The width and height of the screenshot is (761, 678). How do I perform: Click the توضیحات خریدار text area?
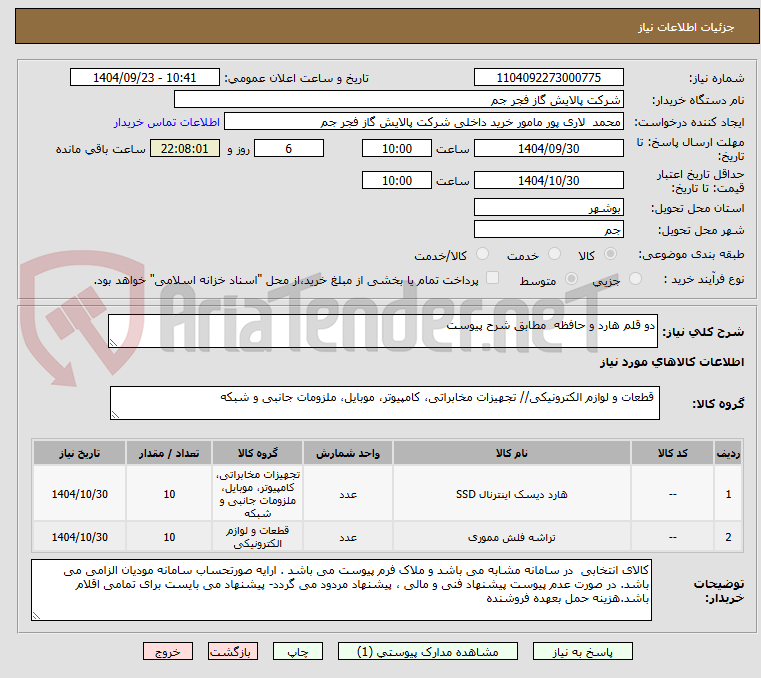pyautogui.click(x=341, y=590)
